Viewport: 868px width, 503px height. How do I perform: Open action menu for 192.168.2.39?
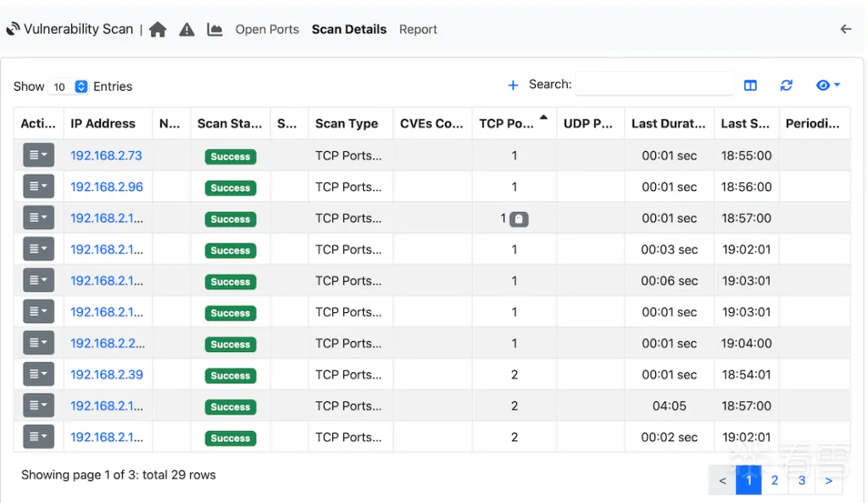click(38, 374)
